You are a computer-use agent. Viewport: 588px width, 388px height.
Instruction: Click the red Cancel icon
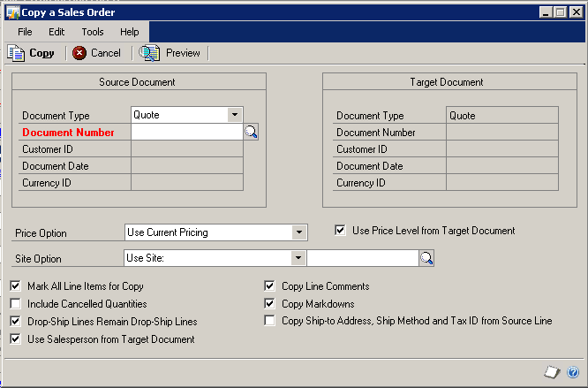(x=79, y=53)
